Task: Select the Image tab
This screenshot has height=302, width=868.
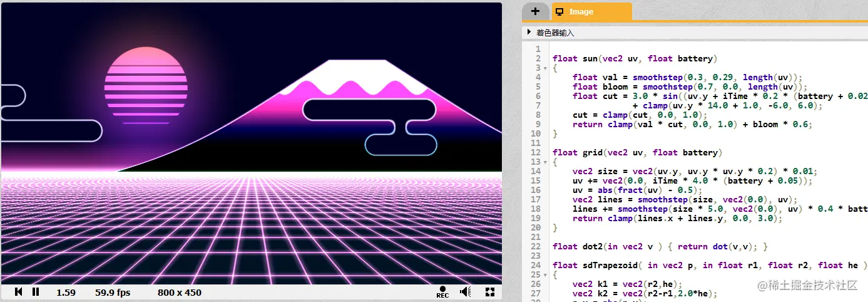Action: click(592, 11)
